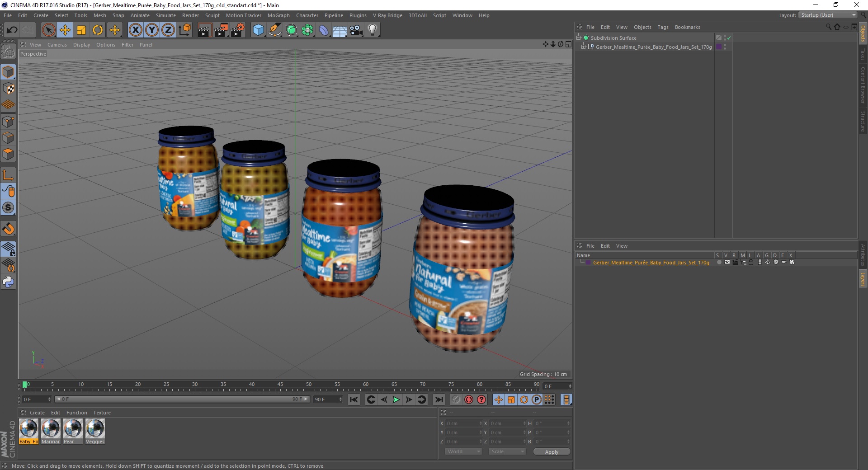Toggle Subdivision Surface enable checkmark
The image size is (868, 470).
click(x=729, y=38)
